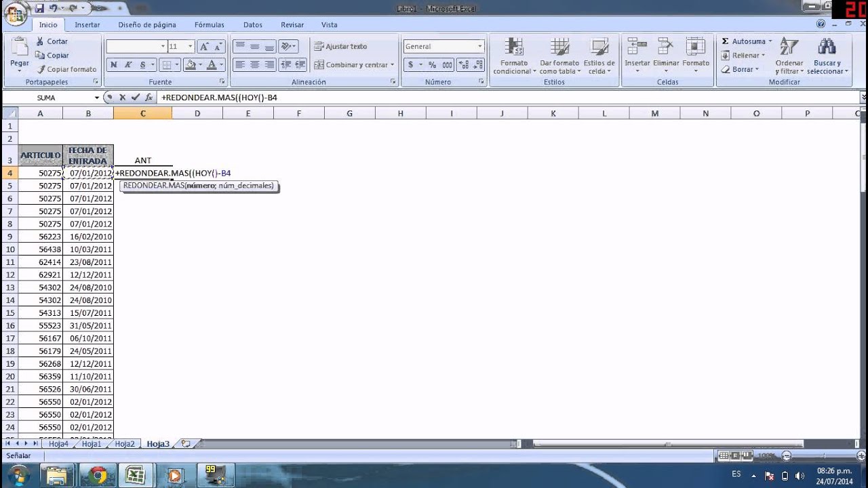Select the Copiar formato paintbrush
This screenshot has height=488, width=868.
(x=41, y=69)
